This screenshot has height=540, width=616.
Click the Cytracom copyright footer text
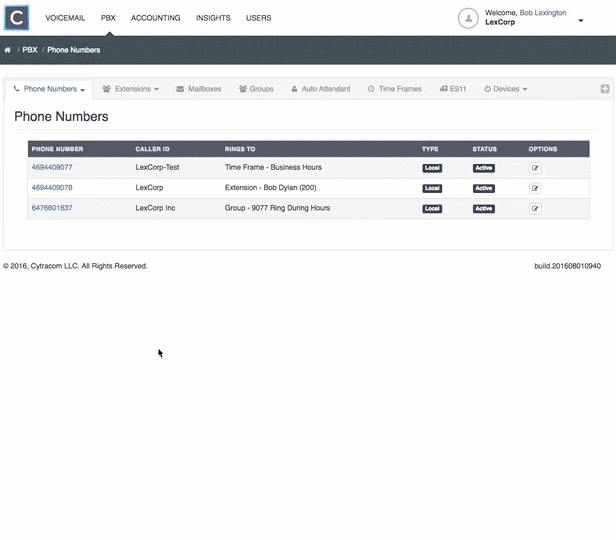point(75,266)
